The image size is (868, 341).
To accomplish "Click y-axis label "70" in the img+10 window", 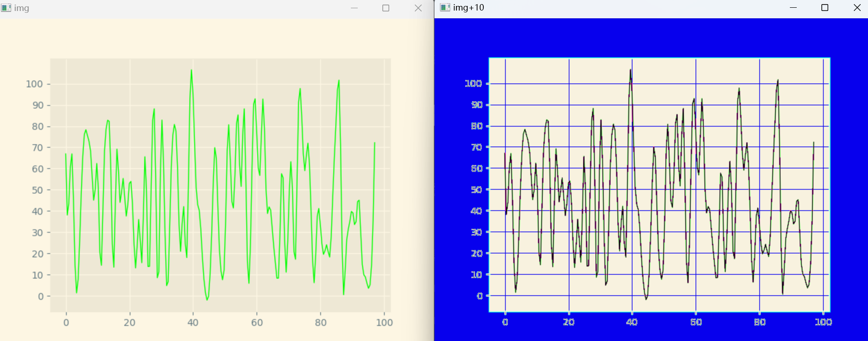I will [x=477, y=147].
